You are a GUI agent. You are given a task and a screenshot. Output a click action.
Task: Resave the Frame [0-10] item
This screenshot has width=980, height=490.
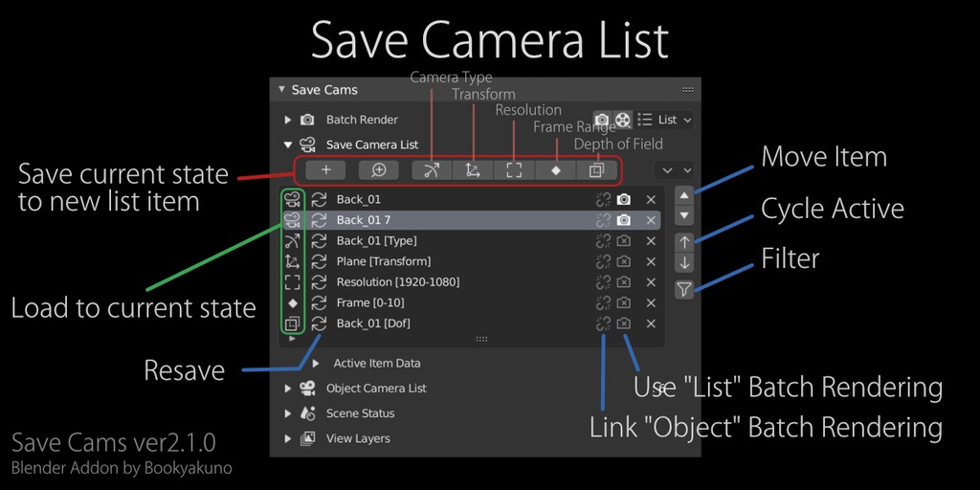coord(320,302)
